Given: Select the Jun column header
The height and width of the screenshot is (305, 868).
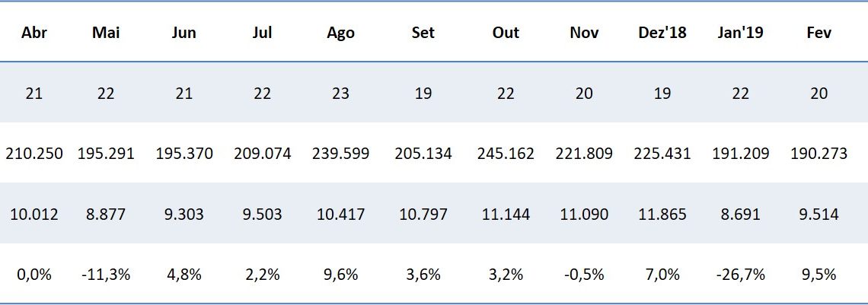Looking at the screenshot, I should (x=184, y=33).
